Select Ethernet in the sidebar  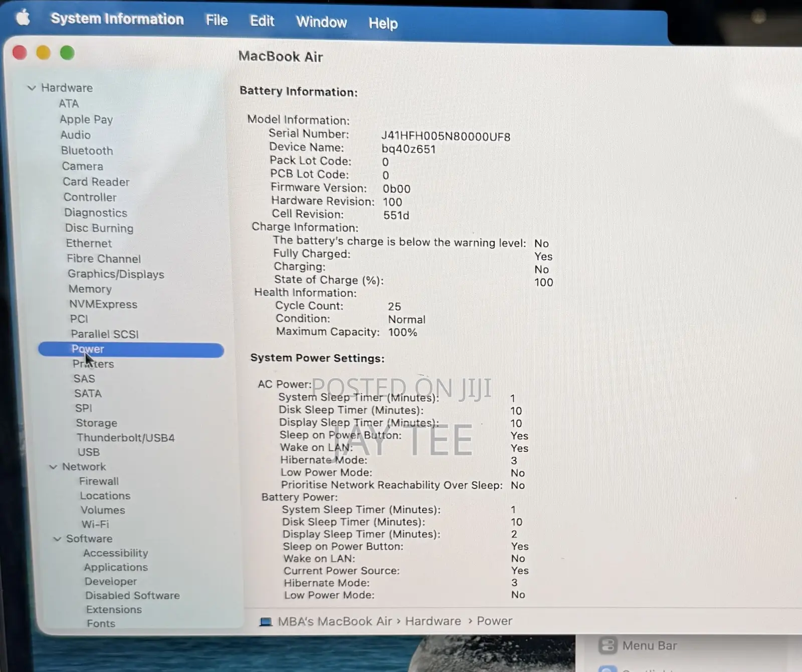click(89, 243)
